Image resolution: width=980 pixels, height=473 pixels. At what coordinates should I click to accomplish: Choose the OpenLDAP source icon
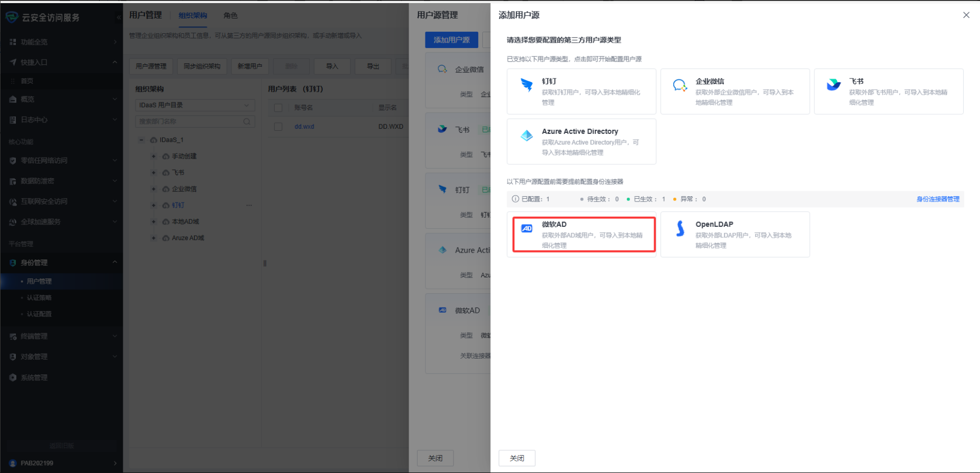pos(680,228)
